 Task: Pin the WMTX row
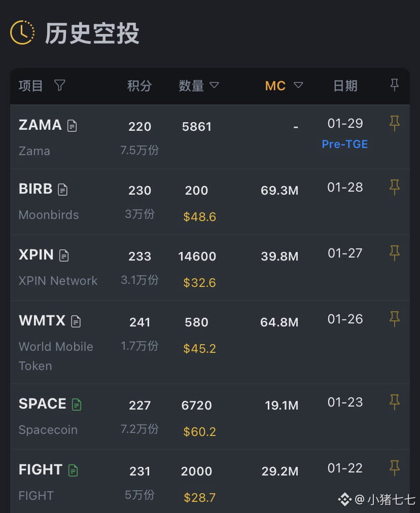[x=394, y=319]
